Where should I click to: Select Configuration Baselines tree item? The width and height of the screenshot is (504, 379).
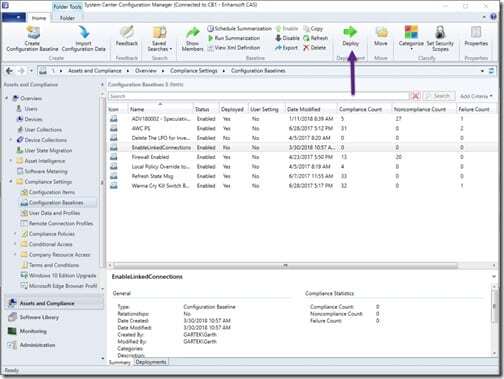[56, 203]
